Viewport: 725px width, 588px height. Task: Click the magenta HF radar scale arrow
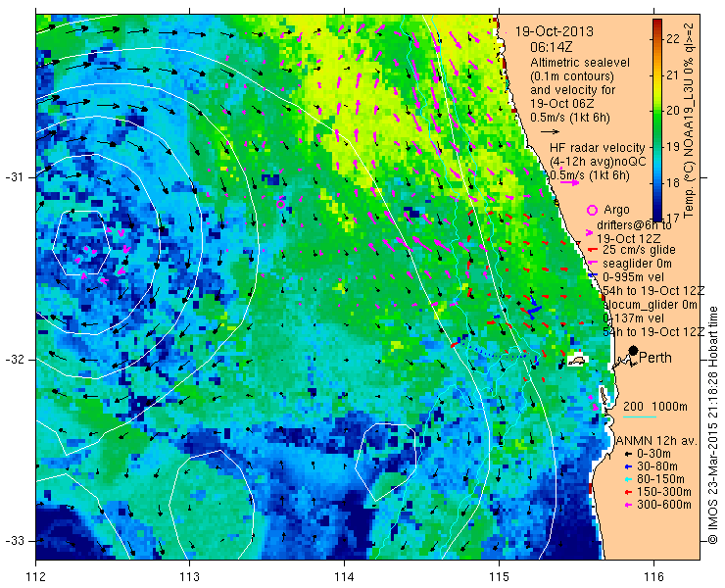(569, 182)
